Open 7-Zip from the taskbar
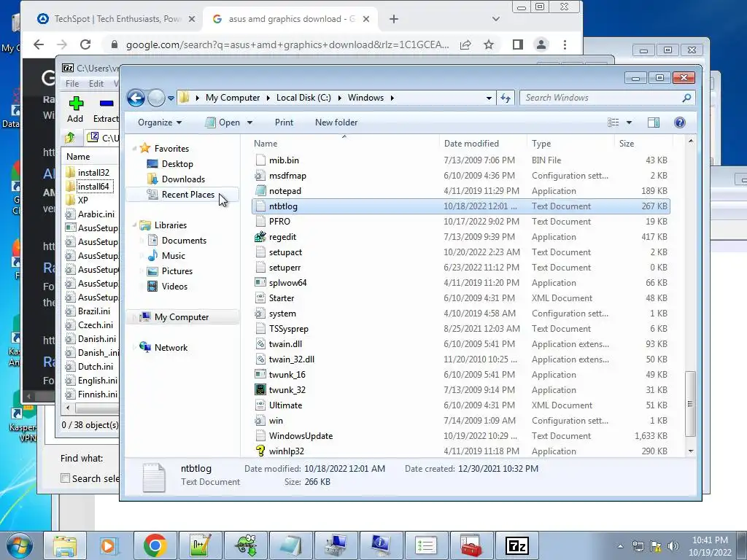This screenshot has height=560, width=747. [x=517, y=545]
